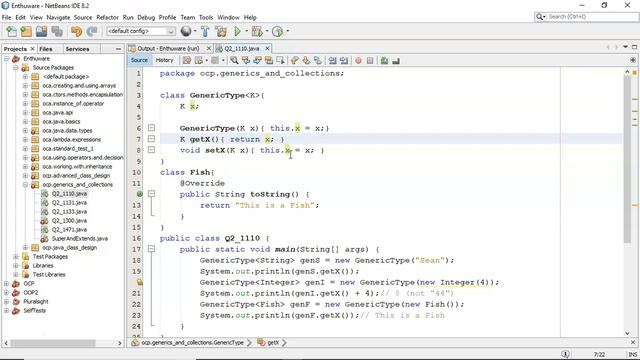Fold the main method at line 17
The image size is (640, 360).
pos(151,249)
